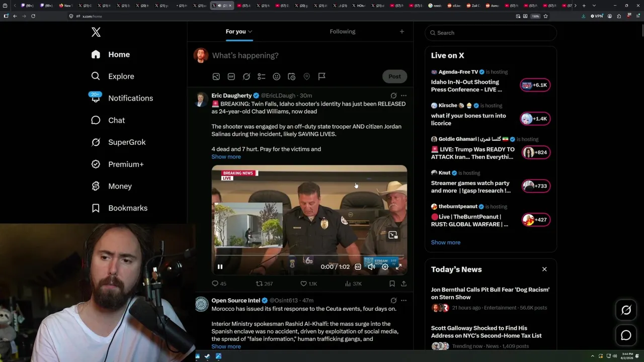The image size is (644, 362).
Task: Click the flag icon in composer
Action: tap(322, 76)
